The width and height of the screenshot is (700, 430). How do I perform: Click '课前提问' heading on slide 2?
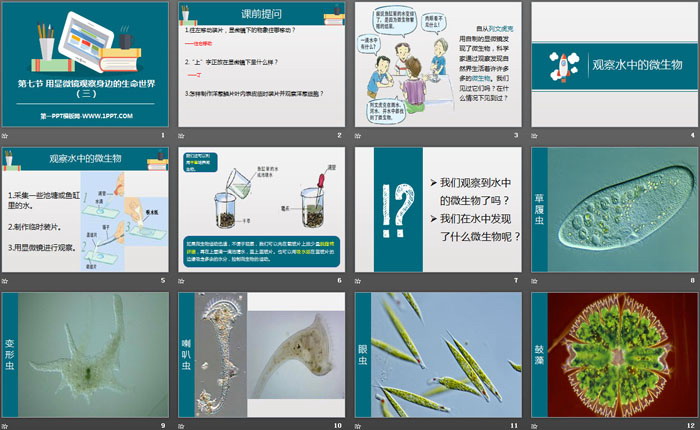click(261, 14)
